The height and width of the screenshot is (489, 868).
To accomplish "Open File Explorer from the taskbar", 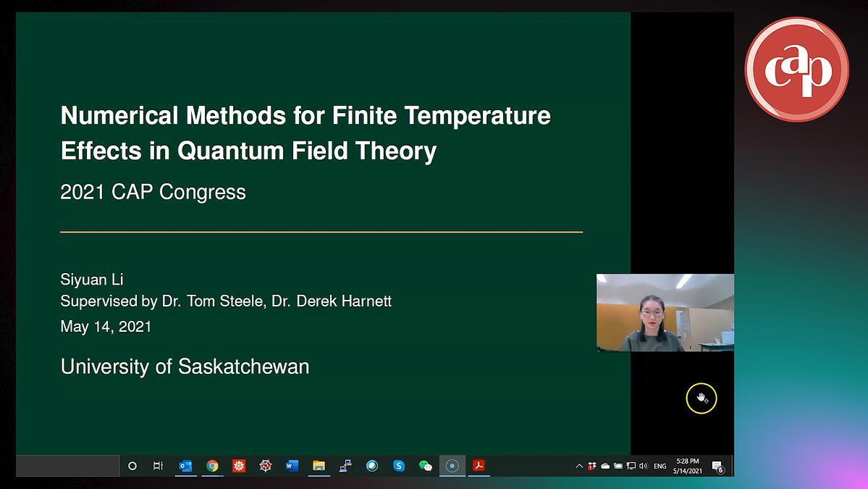I will point(319,466).
